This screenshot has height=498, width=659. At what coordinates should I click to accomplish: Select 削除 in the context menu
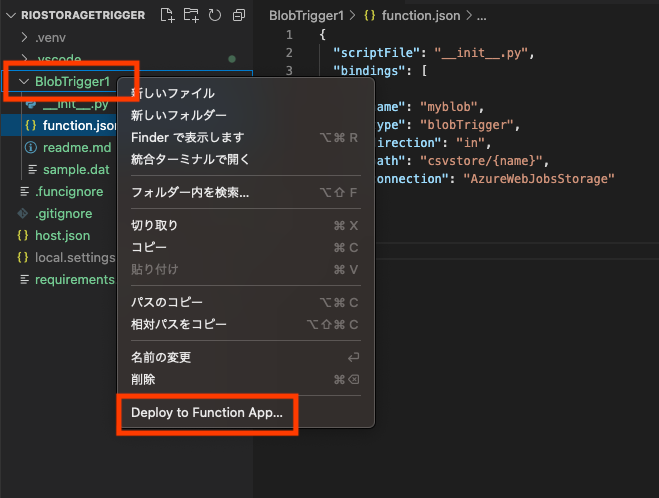click(x=143, y=379)
